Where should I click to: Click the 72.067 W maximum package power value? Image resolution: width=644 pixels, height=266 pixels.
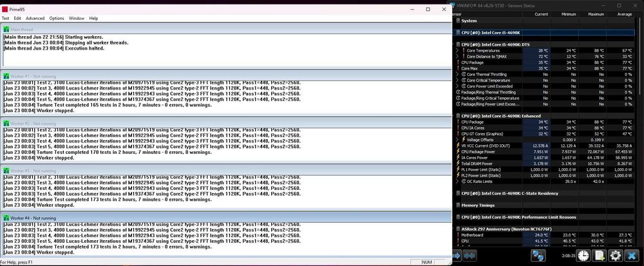coord(595,151)
